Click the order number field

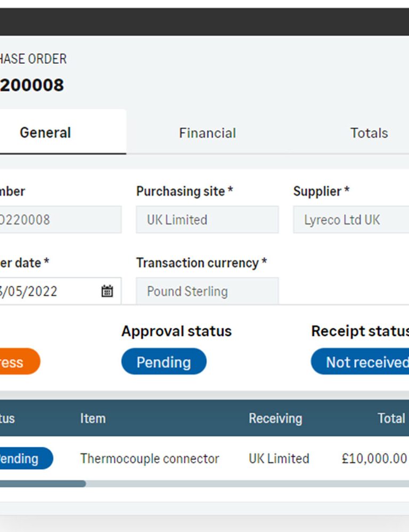61,220
